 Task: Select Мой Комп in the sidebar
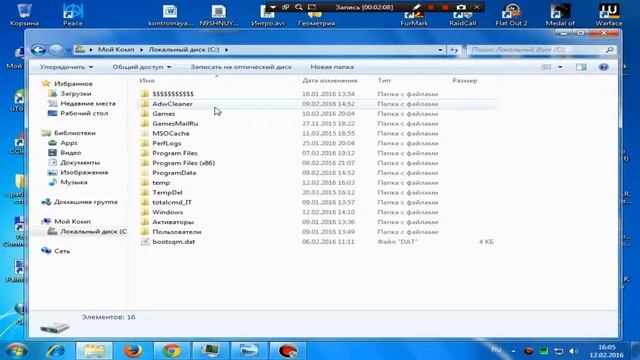tap(72, 222)
